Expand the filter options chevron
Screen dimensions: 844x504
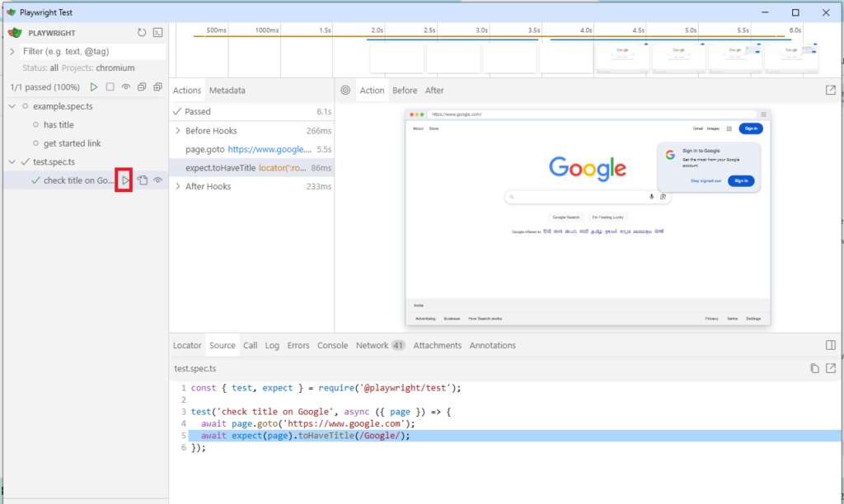(x=12, y=52)
